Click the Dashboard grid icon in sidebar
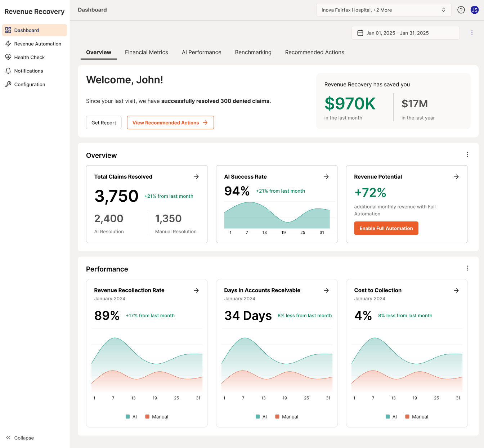Viewport: 484px width, 448px height. 8,30
